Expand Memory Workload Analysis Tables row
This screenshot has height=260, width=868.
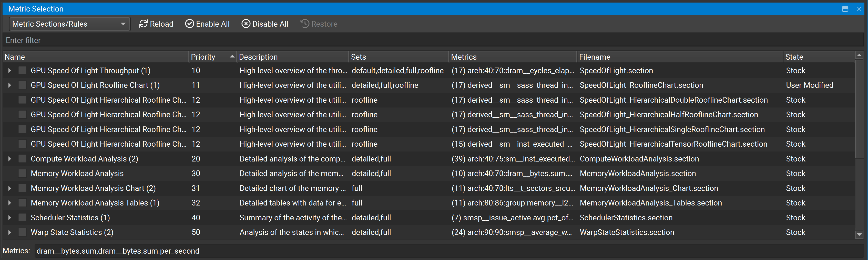click(9, 203)
